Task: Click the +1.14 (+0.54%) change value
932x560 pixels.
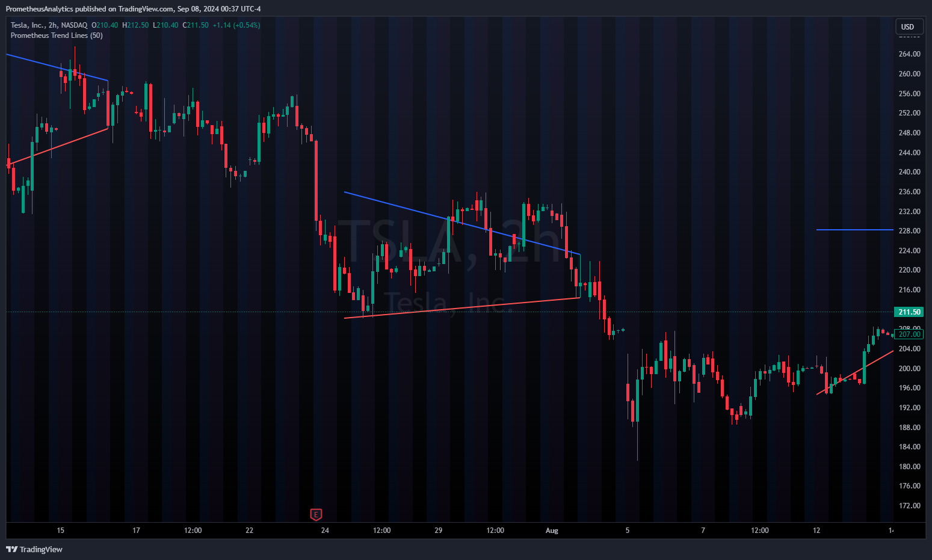Action: pos(236,25)
